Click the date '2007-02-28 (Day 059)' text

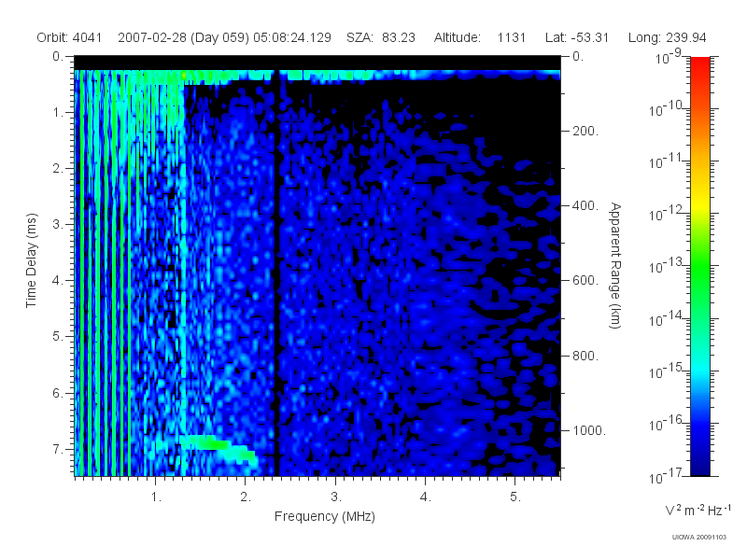pyautogui.click(x=183, y=37)
